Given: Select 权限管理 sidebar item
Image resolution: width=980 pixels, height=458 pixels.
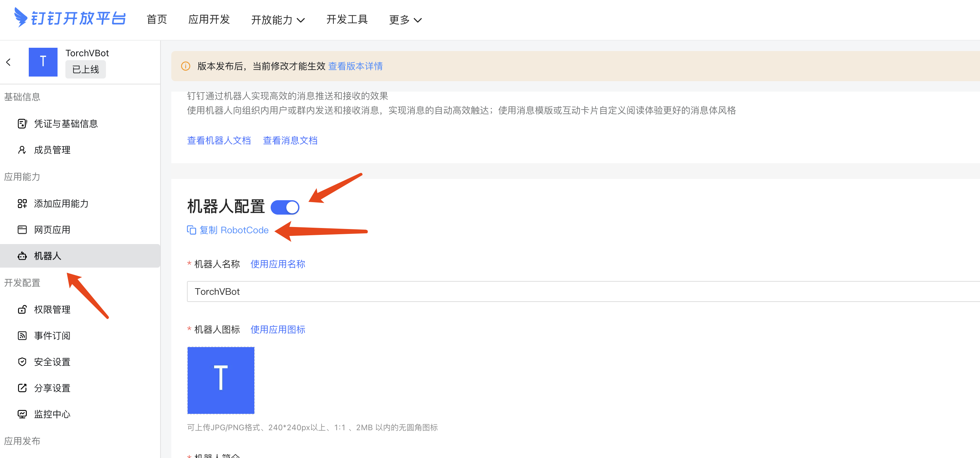Looking at the screenshot, I should (80, 309).
